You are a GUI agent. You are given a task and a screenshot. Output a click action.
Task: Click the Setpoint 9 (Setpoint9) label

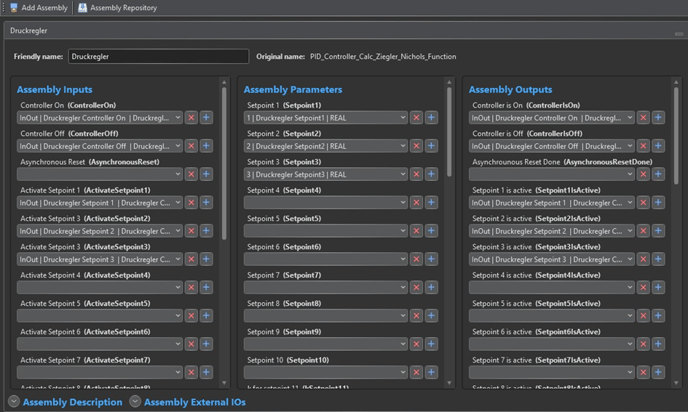tap(284, 332)
